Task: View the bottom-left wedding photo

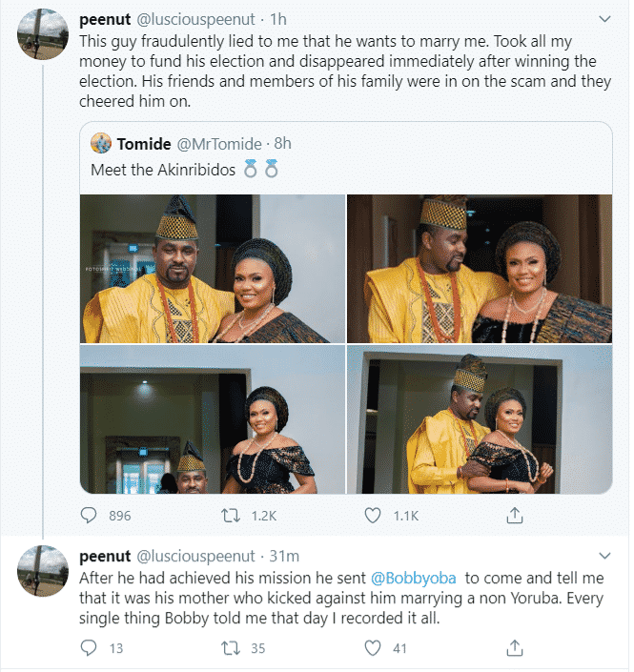Action: 212,419
